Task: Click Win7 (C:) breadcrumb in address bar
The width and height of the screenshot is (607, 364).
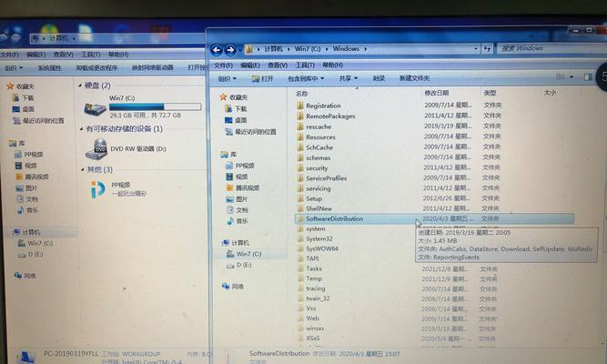Action: click(308, 49)
